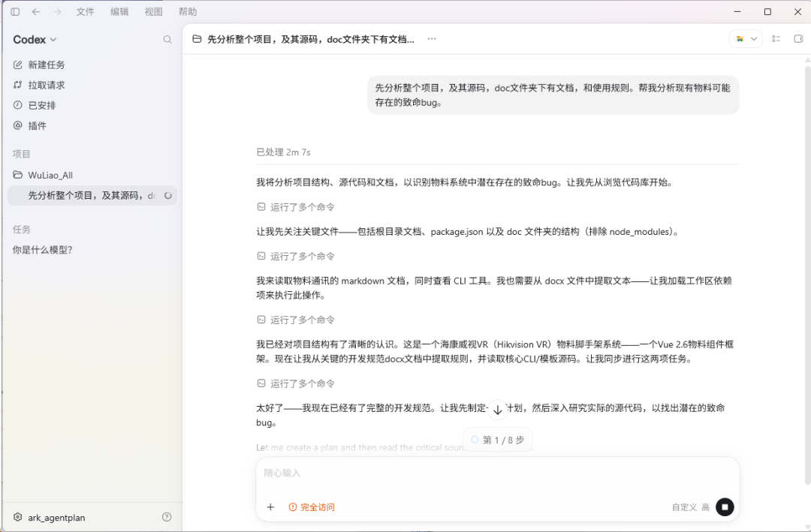Viewport: 811px width, 532px height.
Task: Open the 插件 plugins section
Action: pos(30,125)
